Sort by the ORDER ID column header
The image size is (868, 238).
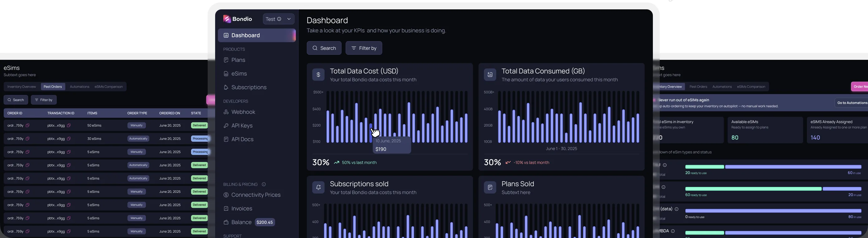[15, 113]
